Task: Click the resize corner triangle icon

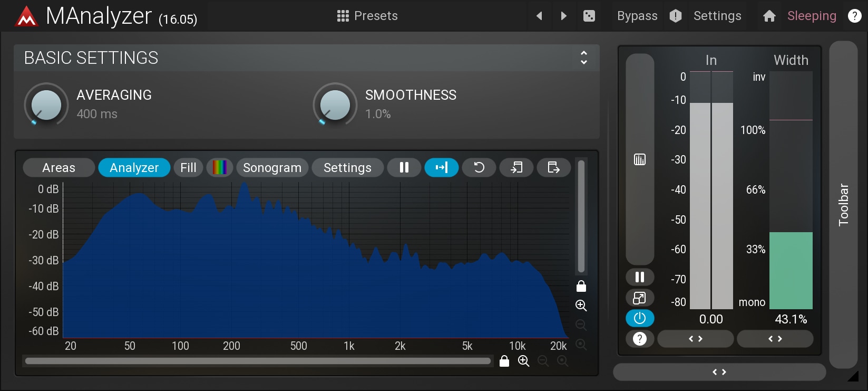Action: point(853,375)
